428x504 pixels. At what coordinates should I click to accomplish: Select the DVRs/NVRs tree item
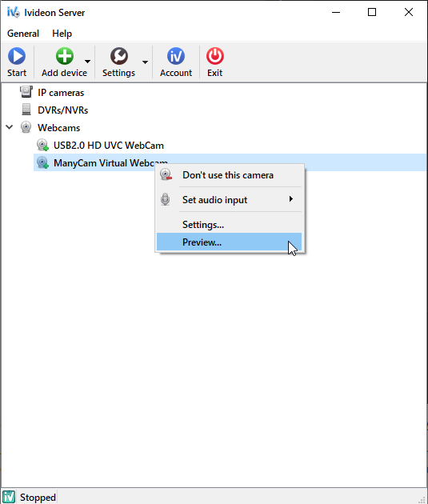pos(62,110)
